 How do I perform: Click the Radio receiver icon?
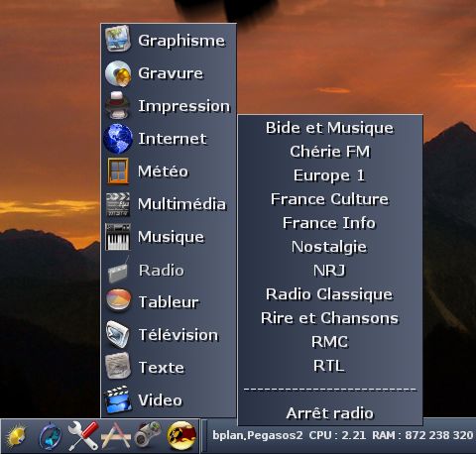click(118, 271)
